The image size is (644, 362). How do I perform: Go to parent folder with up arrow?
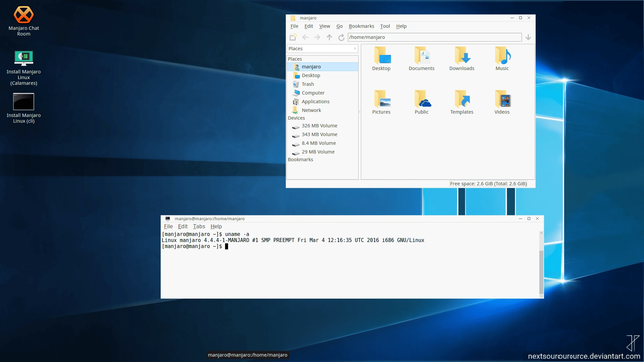coord(329,37)
